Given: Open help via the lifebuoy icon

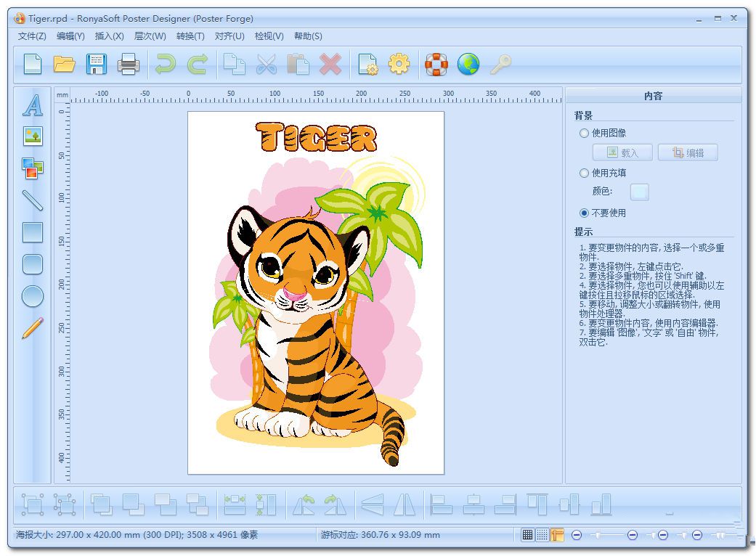Looking at the screenshot, I should point(436,64).
